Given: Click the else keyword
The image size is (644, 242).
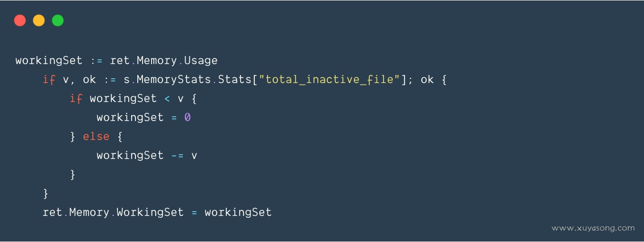Looking at the screenshot, I should pos(96,137).
